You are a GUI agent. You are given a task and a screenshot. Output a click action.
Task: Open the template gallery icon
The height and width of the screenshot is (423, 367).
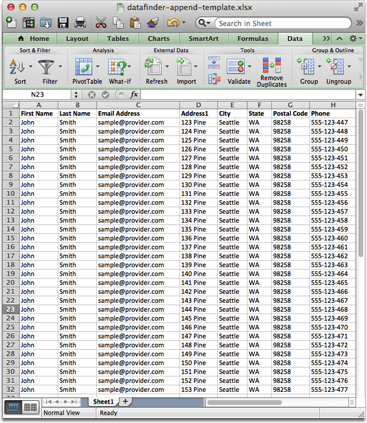point(28,23)
